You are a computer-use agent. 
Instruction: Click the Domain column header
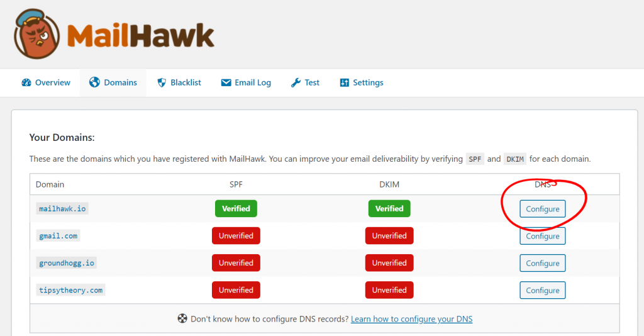[x=50, y=184]
